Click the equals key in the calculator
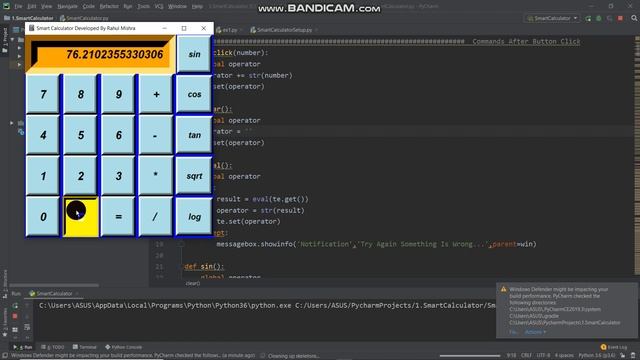Image resolution: width=640 pixels, height=360 pixels. click(x=118, y=216)
